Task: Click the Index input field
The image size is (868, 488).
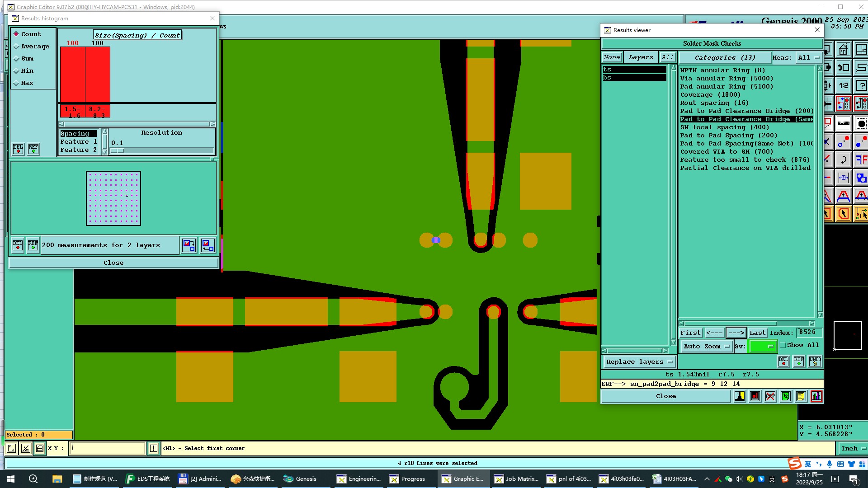Action: (x=808, y=332)
